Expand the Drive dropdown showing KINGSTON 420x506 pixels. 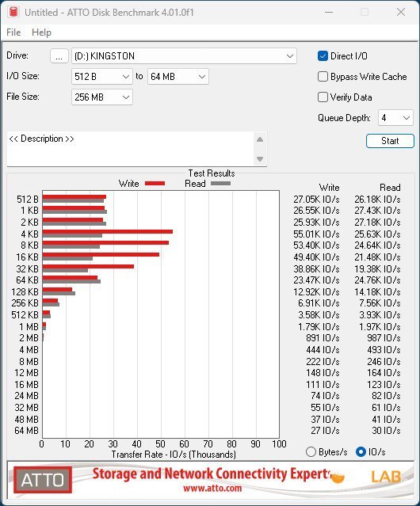point(184,56)
